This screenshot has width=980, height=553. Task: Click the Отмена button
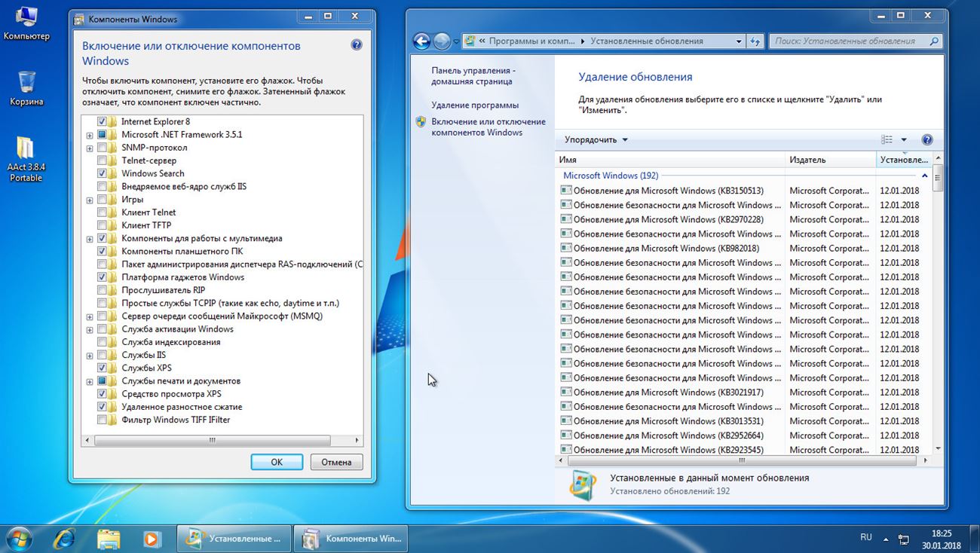(336, 462)
